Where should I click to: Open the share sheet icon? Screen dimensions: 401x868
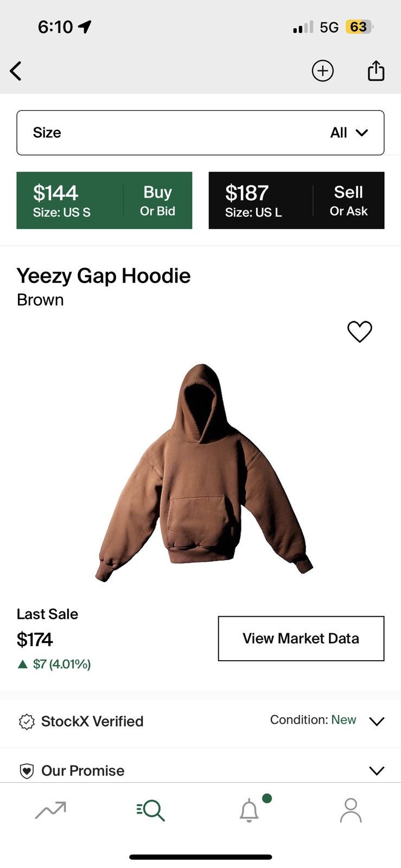tap(376, 71)
